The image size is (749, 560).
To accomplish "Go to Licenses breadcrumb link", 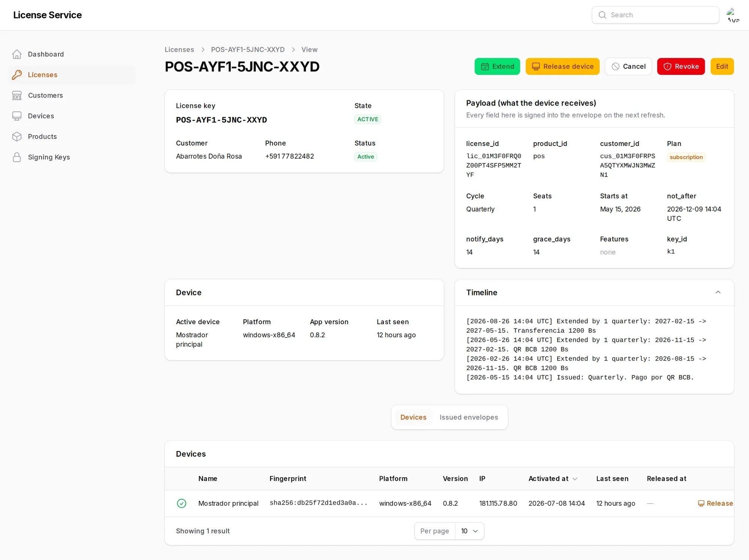I will [x=179, y=50].
